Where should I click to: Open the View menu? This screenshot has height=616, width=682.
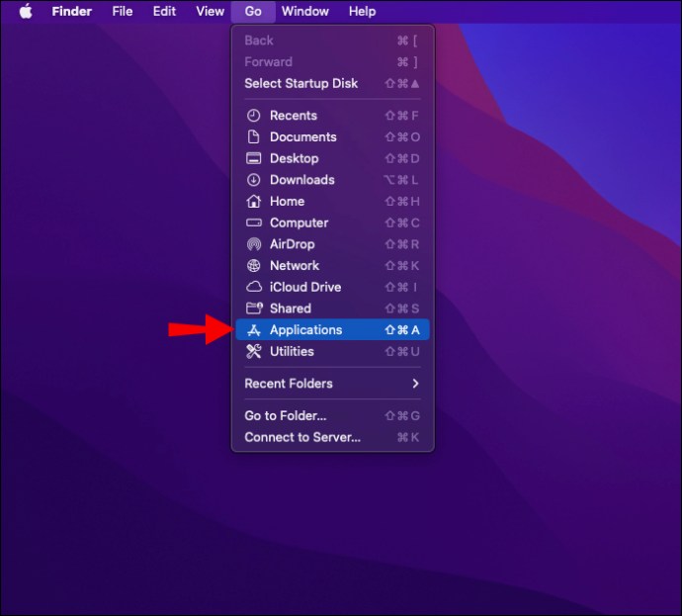click(x=211, y=11)
